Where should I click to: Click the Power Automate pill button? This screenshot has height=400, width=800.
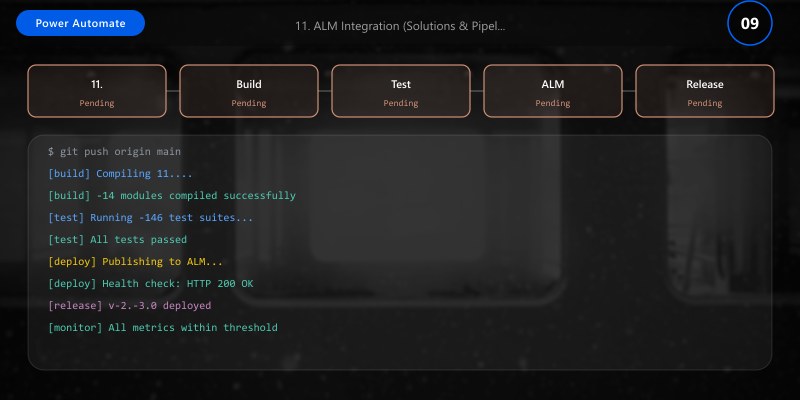tap(80, 23)
